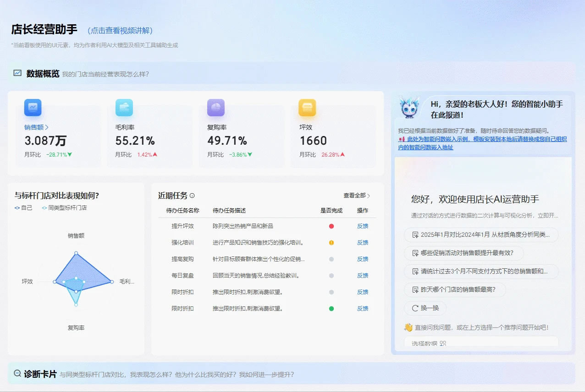Viewport: 585px width, 392px height.
Task: Click 反馈 for the 强化培训 task
Action: pyautogui.click(x=363, y=243)
